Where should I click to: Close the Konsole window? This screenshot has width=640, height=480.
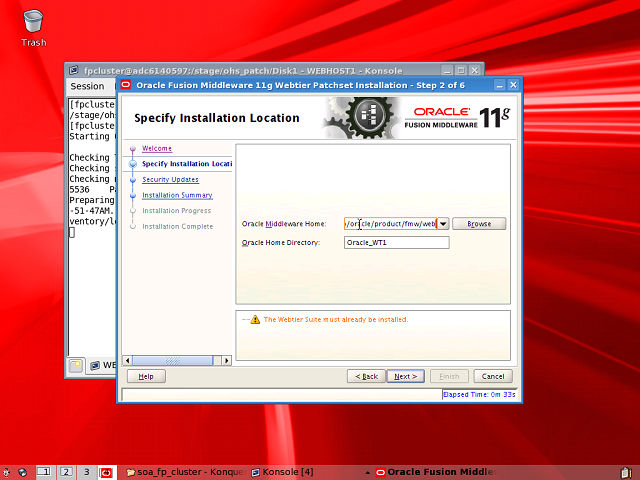[x=474, y=71]
